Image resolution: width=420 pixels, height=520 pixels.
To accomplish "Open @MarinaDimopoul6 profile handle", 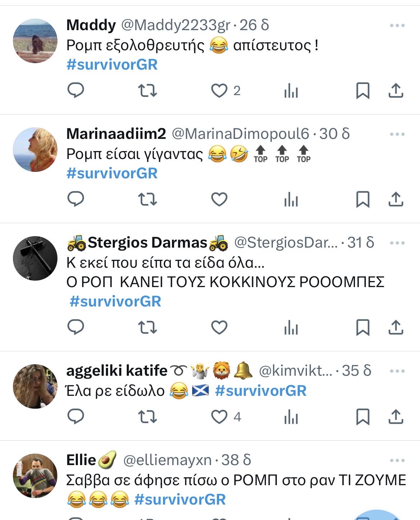I will [240, 134].
